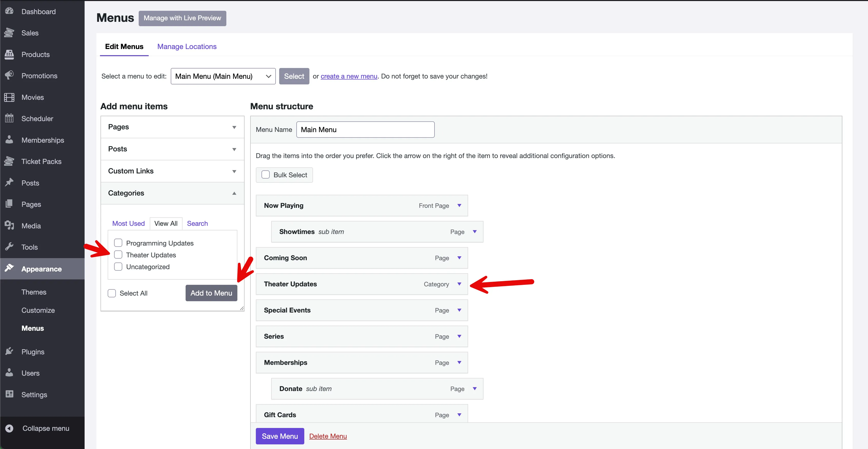This screenshot has height=449, width=868.
Task: Toggle the Bulk Select checkbox
Action: [x=266, y=175]
